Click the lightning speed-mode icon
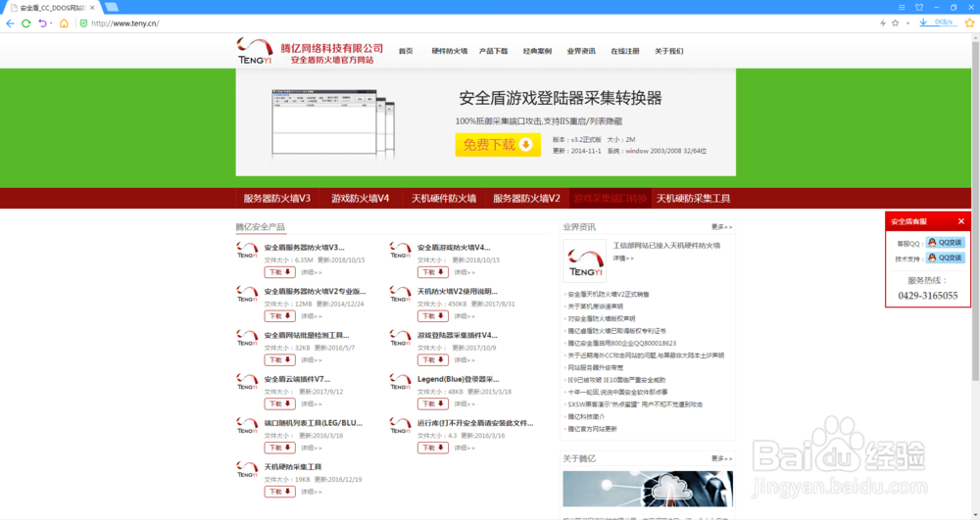980x520 pixels. (x=883, y=24)
